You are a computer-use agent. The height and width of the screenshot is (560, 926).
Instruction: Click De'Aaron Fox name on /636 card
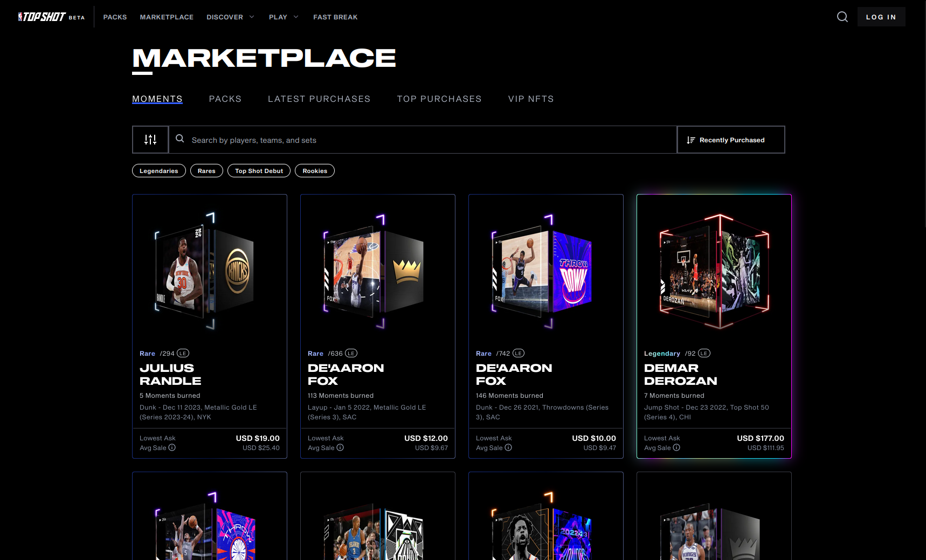coord(346,374)
